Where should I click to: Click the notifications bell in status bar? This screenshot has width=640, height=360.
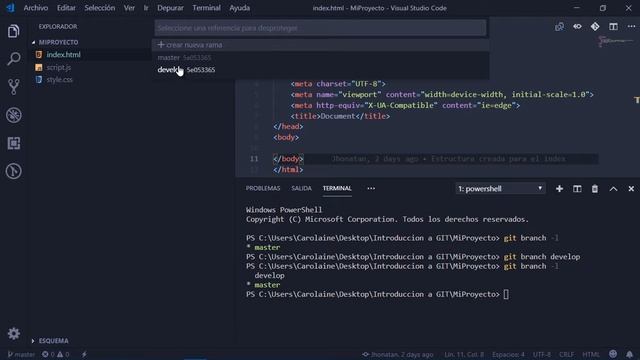pyautogui.click(x=629, y=354)
